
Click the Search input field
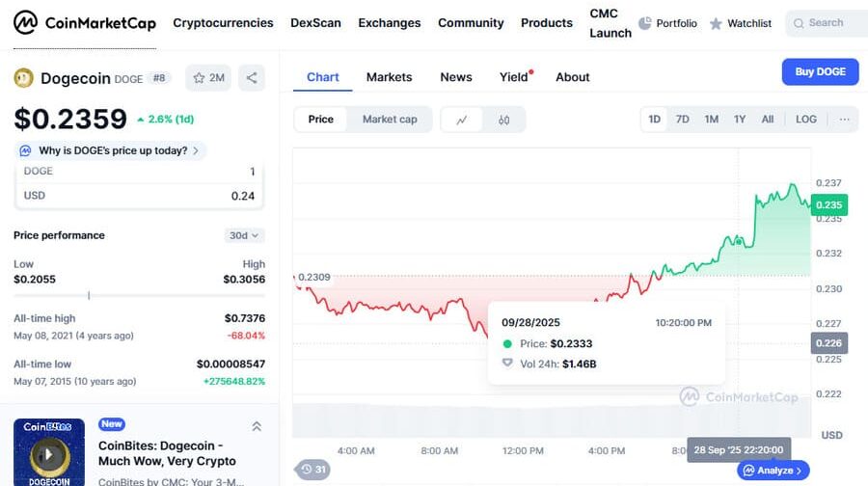coord(827,23)
